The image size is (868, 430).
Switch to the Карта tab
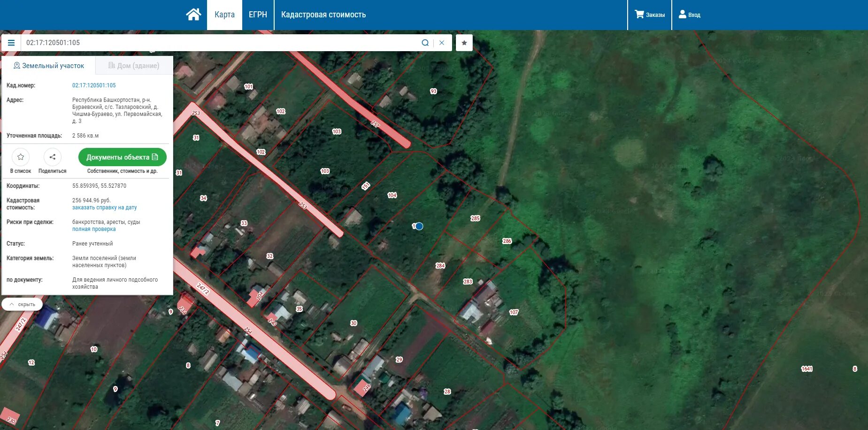pos(224,15)
